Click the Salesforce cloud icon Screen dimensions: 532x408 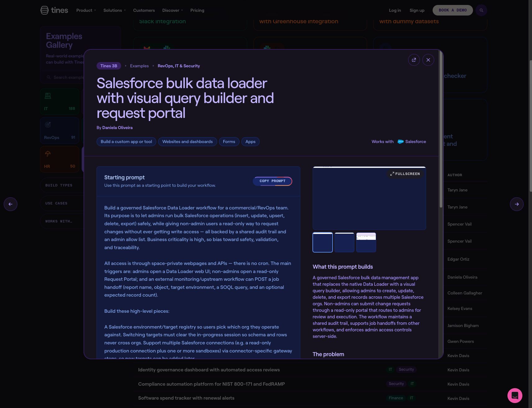tap(401, 142)
